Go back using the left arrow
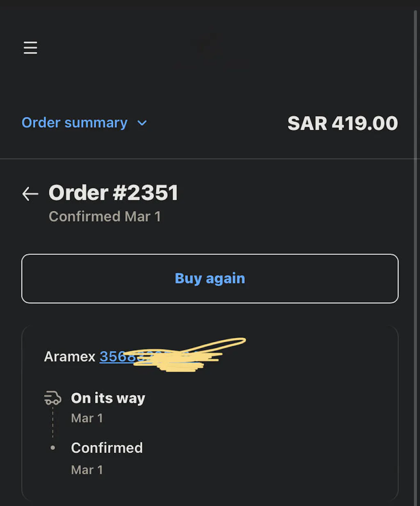Viewport: 420px width, 506px height. tap(30, 194)
